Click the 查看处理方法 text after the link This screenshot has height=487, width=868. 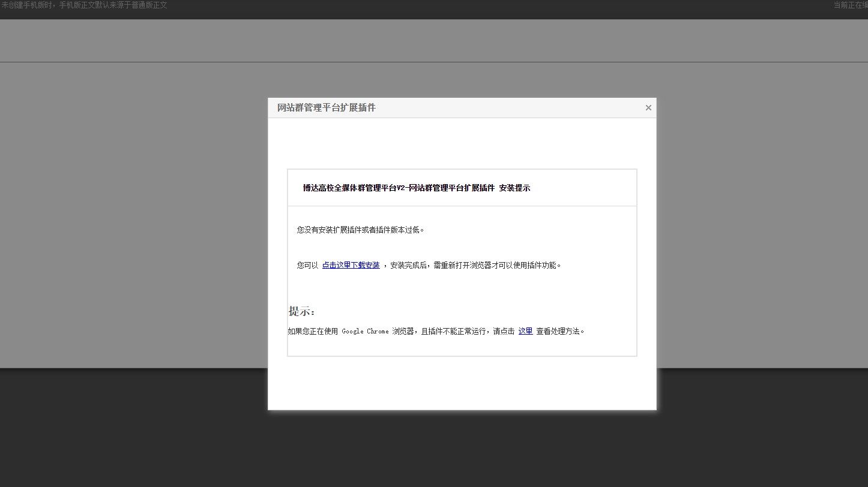coord(559,331)
